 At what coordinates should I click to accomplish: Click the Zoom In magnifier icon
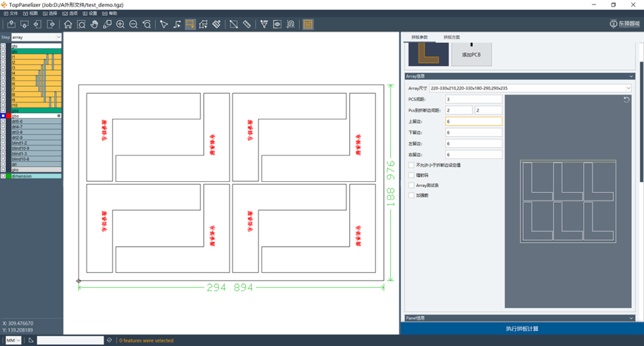120,25
